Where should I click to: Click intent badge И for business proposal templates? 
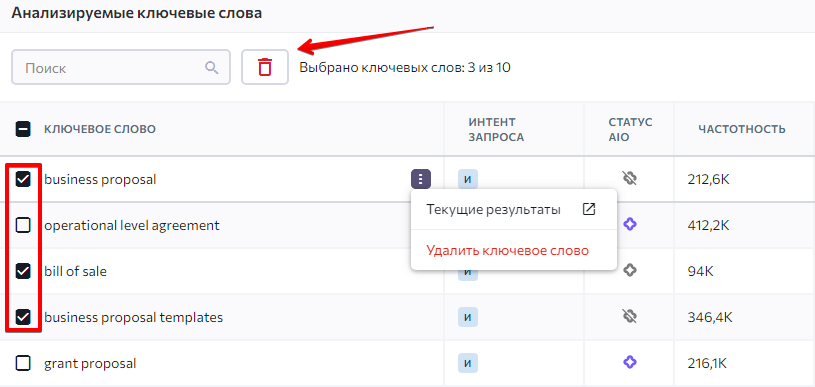[x=468, y=316]
